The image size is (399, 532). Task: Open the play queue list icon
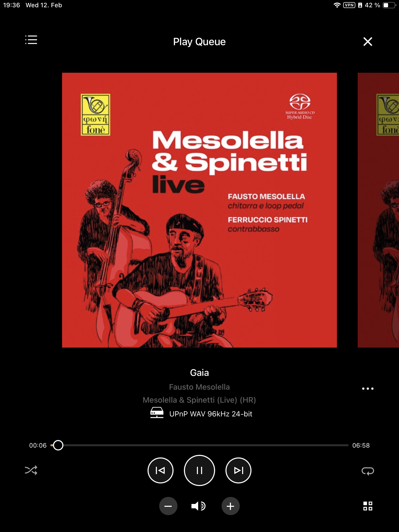(31, 40)
